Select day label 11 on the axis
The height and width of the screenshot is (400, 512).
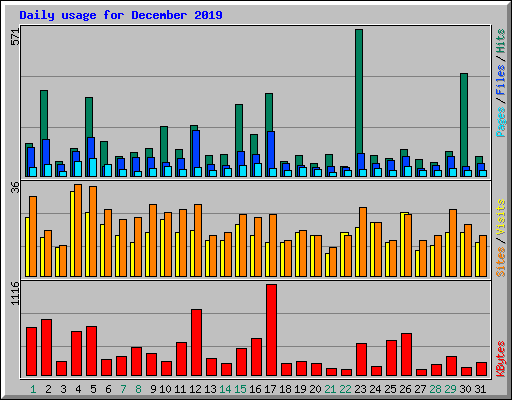(180, 389)
